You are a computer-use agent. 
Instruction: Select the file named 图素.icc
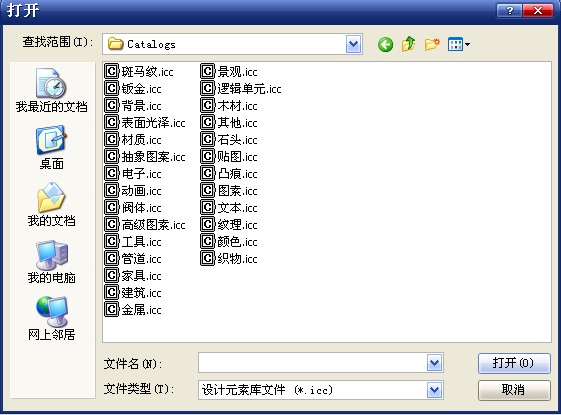pyautogui.click(x=229, y=190)
